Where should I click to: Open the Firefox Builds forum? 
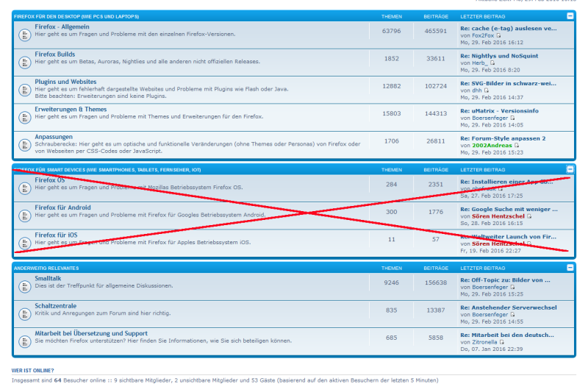click(54, 54)
